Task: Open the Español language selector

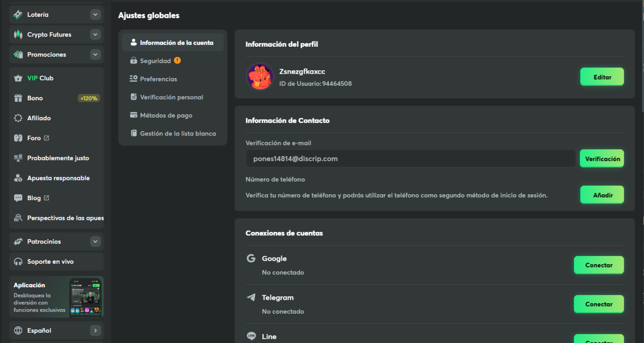Action: click(x=56, y=331)
